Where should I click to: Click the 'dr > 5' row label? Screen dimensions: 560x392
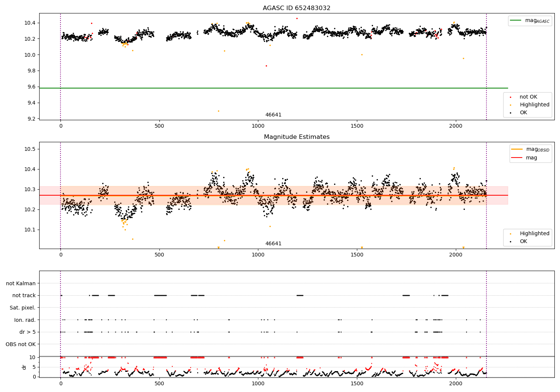tap(28, 332)
